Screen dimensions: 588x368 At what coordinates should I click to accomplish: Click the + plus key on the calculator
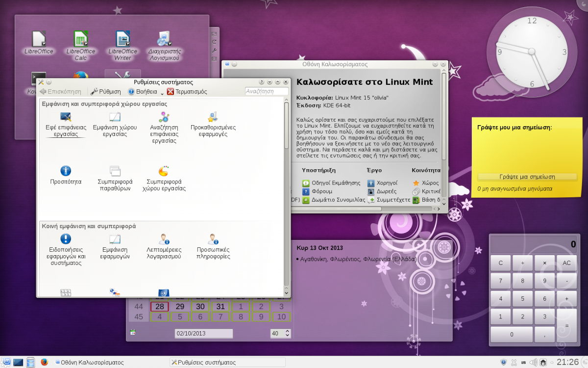click(x=566, y=298)
